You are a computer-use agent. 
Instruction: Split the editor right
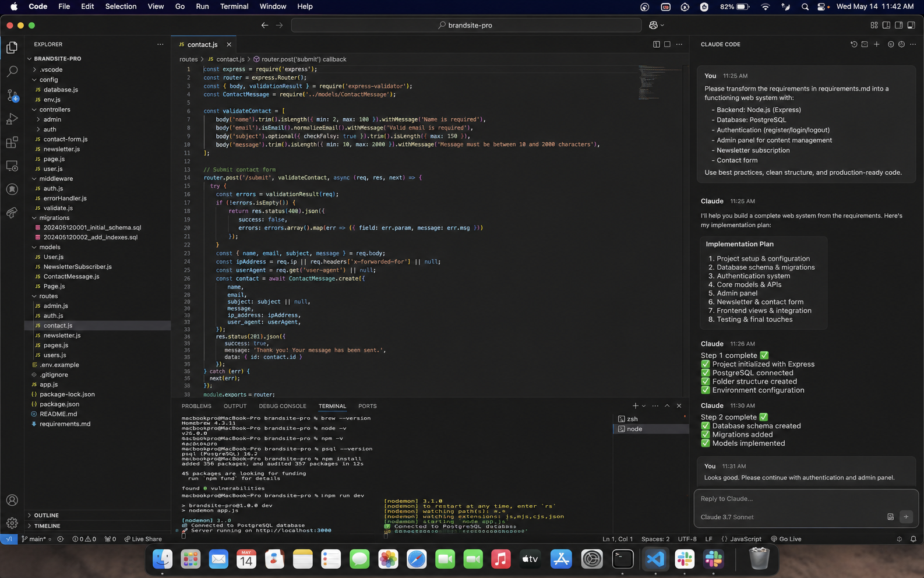[x=657, y=44]
